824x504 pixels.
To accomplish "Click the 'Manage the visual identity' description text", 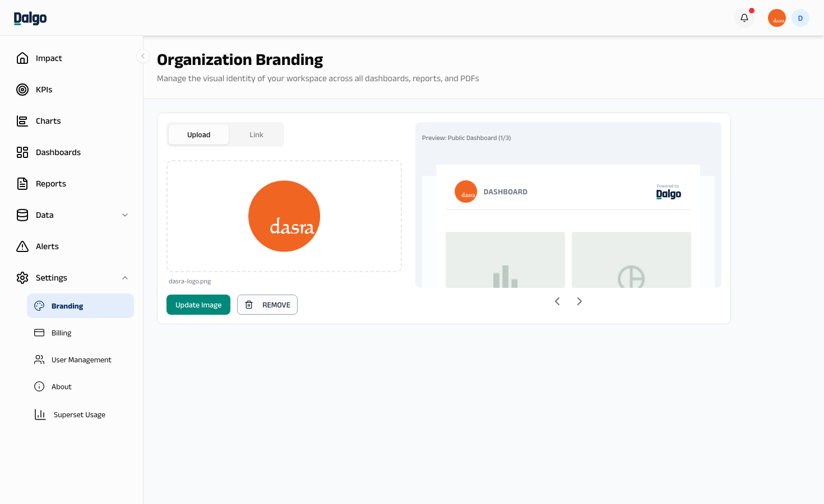I will tap(318, 78).
